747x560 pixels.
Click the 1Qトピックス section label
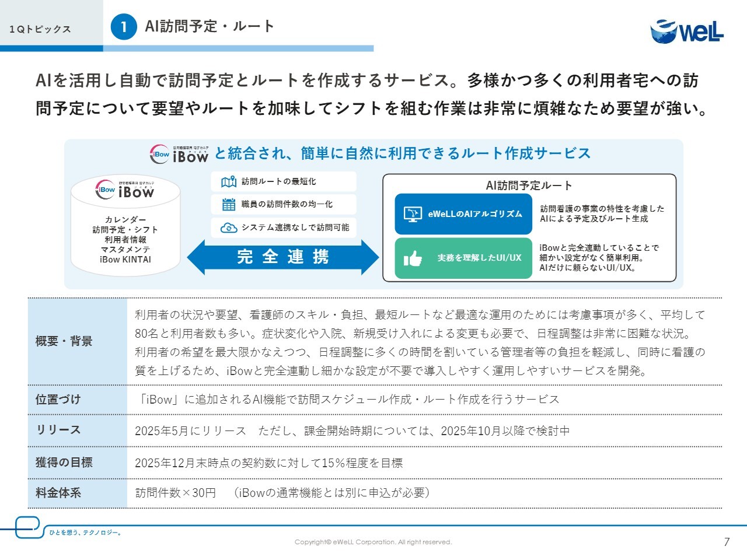[x=40, y=29]
